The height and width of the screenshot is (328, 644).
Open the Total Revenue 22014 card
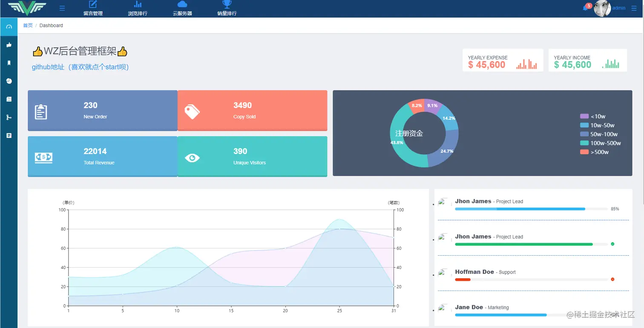click(103, 157)
